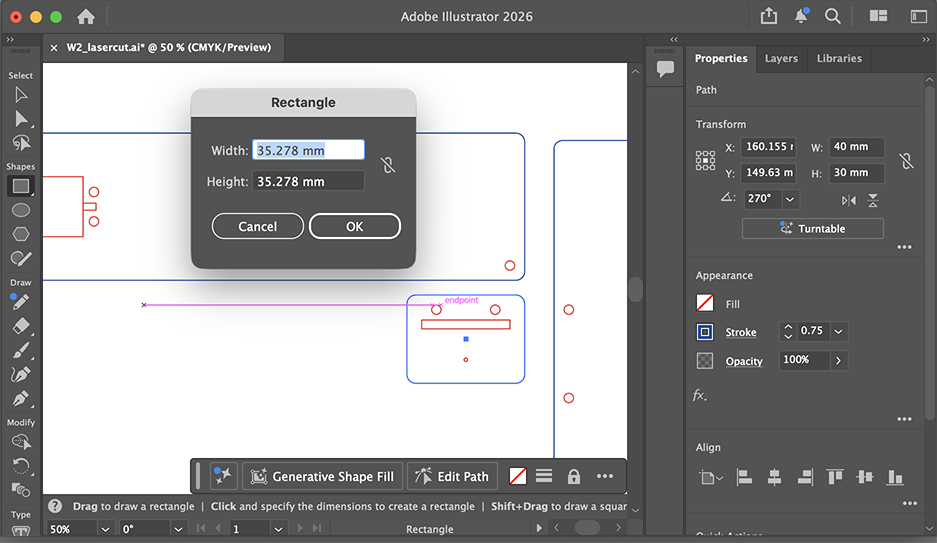Expand the Opacity options arrow
The image size is (937, 543).
[838, 360]
